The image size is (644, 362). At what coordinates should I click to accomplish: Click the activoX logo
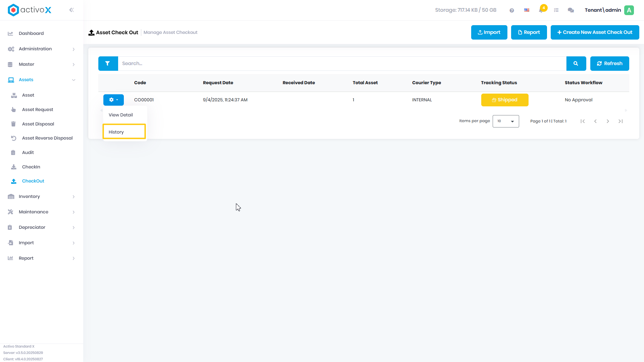click(30, 10)
